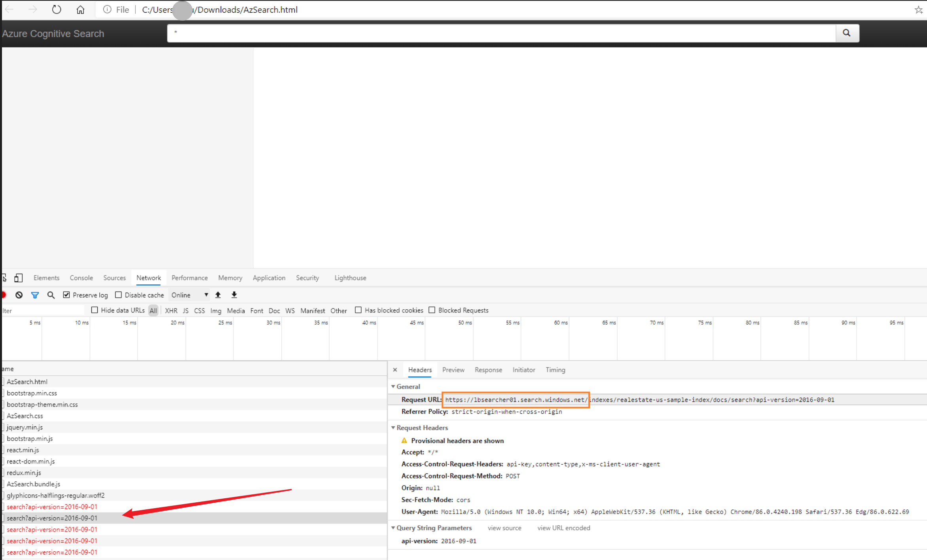This screenshot has width=927, height=560.
Task: Click the magnifier search button in Azure search bar
Action: pos(847,33)
